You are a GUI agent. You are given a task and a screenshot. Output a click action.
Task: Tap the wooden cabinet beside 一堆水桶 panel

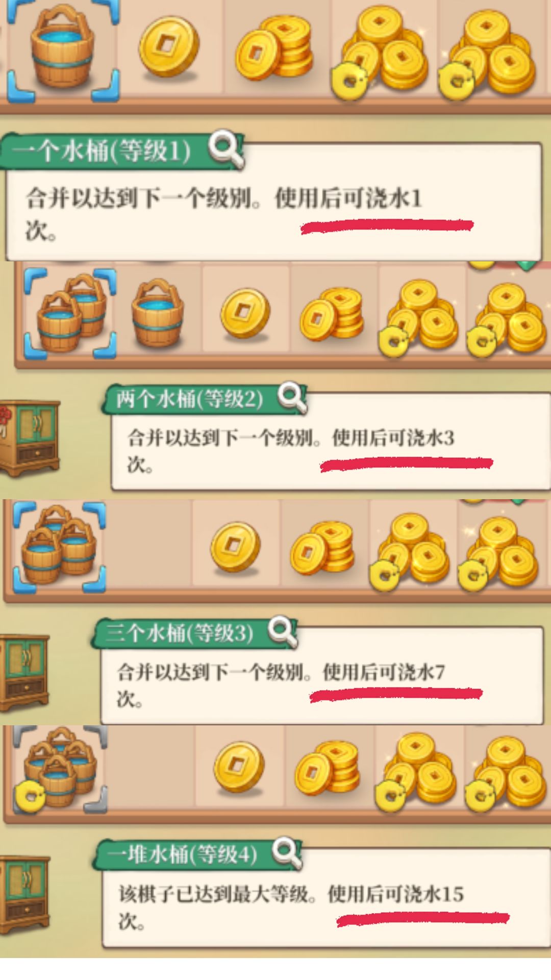(24, 894)
